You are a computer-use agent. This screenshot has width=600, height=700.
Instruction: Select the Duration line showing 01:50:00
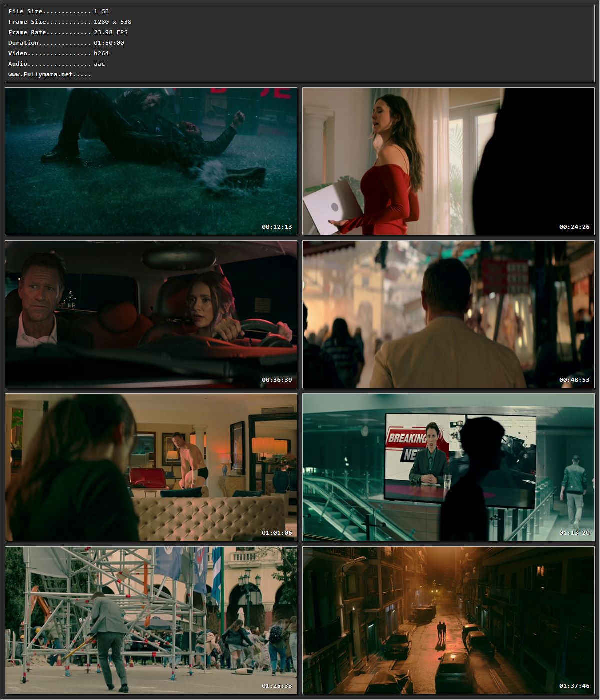[66, 43]
